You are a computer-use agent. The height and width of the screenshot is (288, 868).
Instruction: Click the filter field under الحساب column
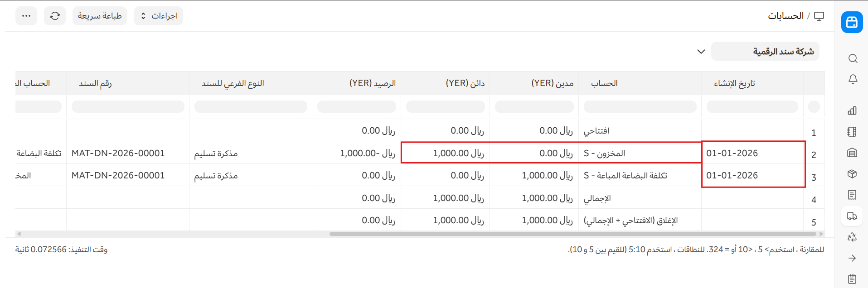640,107
